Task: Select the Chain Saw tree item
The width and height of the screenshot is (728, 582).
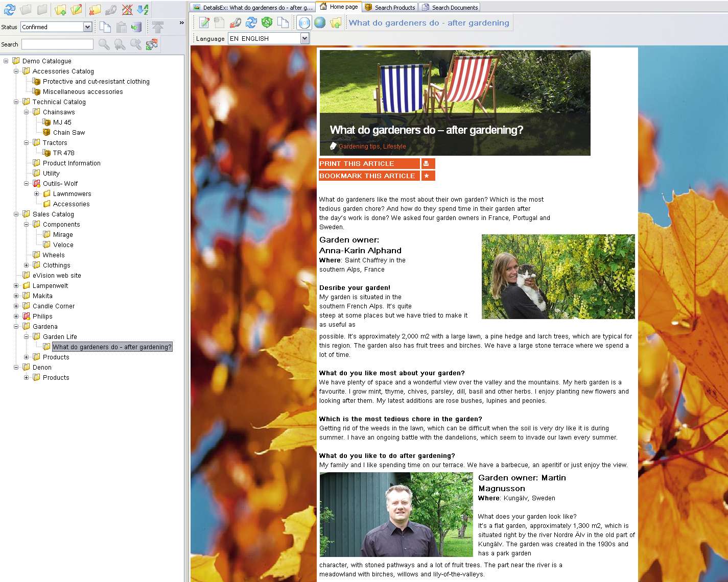Action: point(68,133)
